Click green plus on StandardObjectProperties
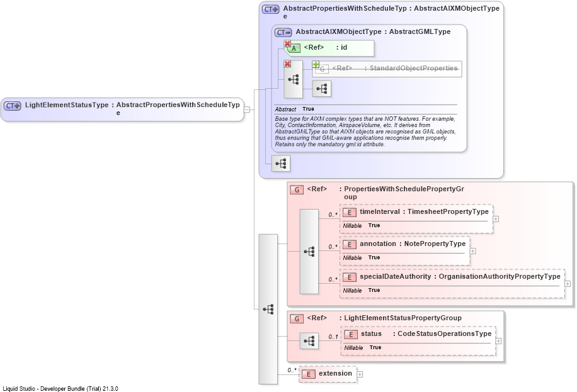This screenshot has width=577, height=392. click(316, 64)
